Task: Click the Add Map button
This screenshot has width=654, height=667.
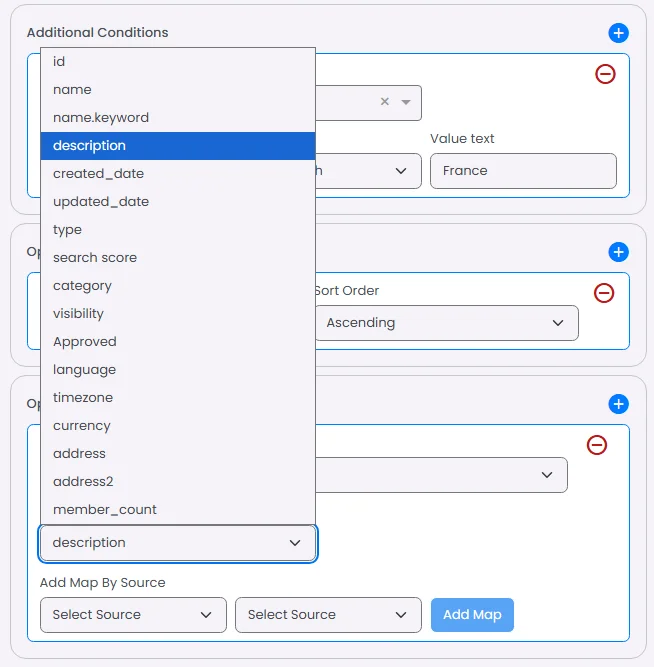Action: click(x=472, y=615)
